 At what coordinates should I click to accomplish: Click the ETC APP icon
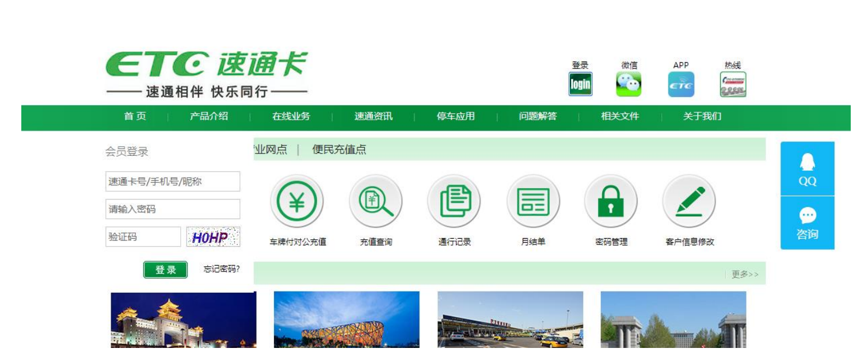click(x=681, y=84)
